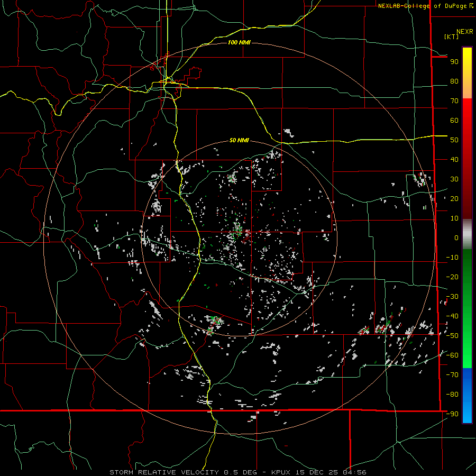Click the -70 value on the velocity scale
Image resolution: width=476 pixels, height=476 pixels.
pos(452,375)
